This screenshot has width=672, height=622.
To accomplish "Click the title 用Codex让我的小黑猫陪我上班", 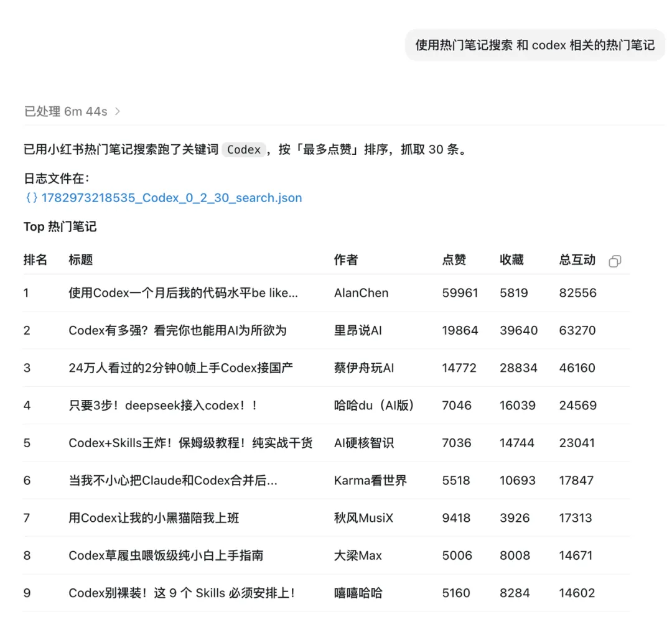I will [x=154, y=518].
